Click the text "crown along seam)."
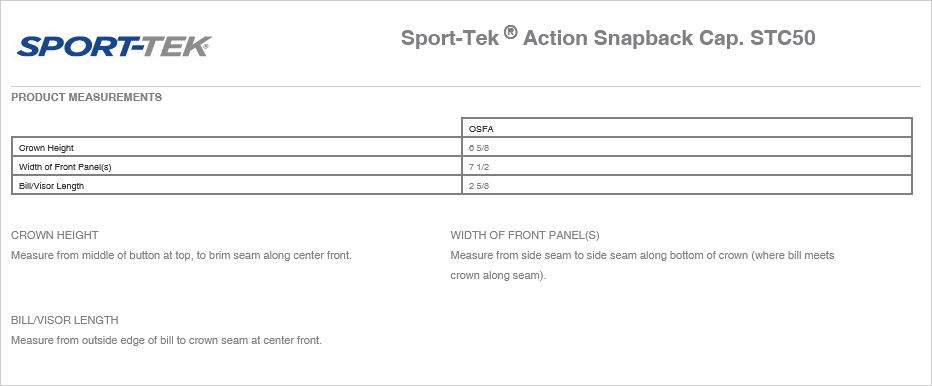This screenshot has width=932, height=386. pos(498,276)
